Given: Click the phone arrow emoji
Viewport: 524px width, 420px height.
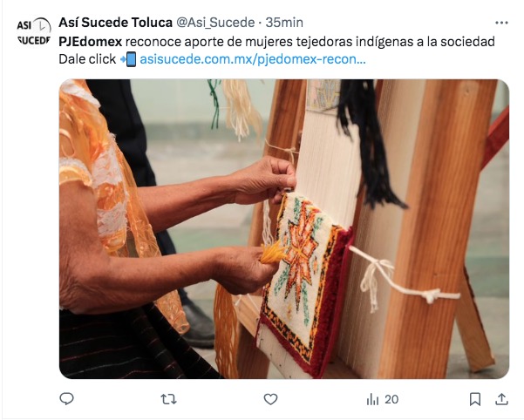Looking at the screenshot, I should pos(128,59).
